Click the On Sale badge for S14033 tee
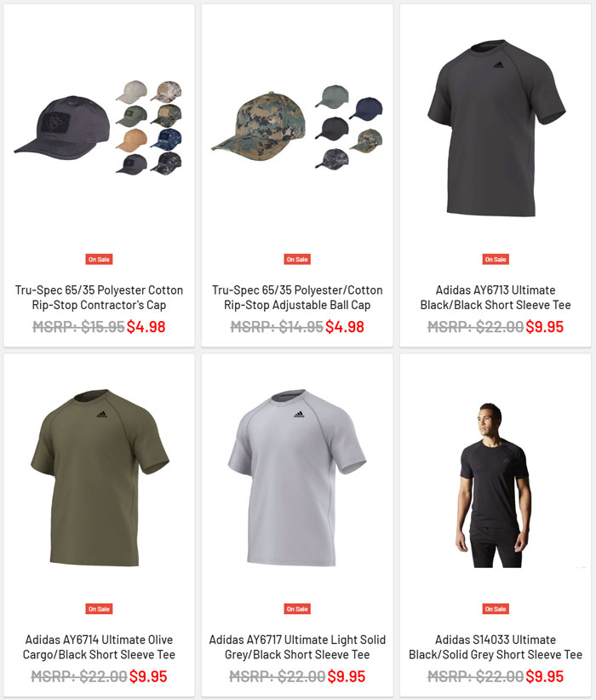Viewport: 596px width, 700px height. [x=496, y=609]
